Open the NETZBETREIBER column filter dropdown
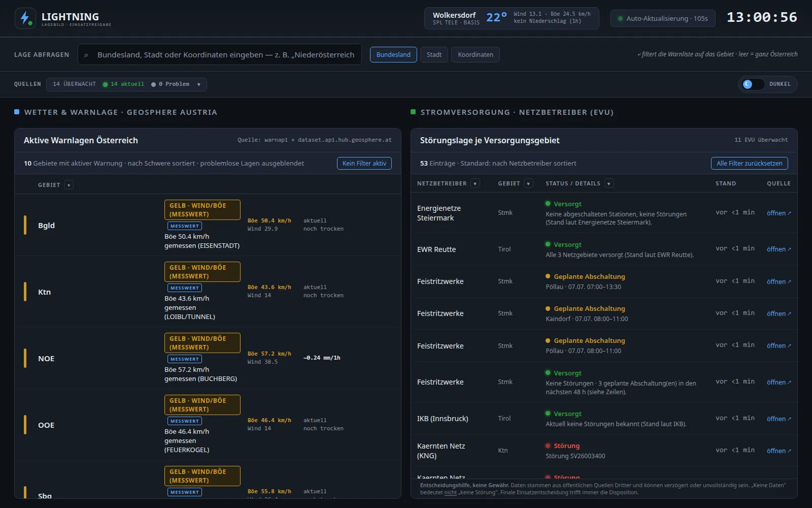The height and width of the screenshot is (508, 812). point(475,183)
